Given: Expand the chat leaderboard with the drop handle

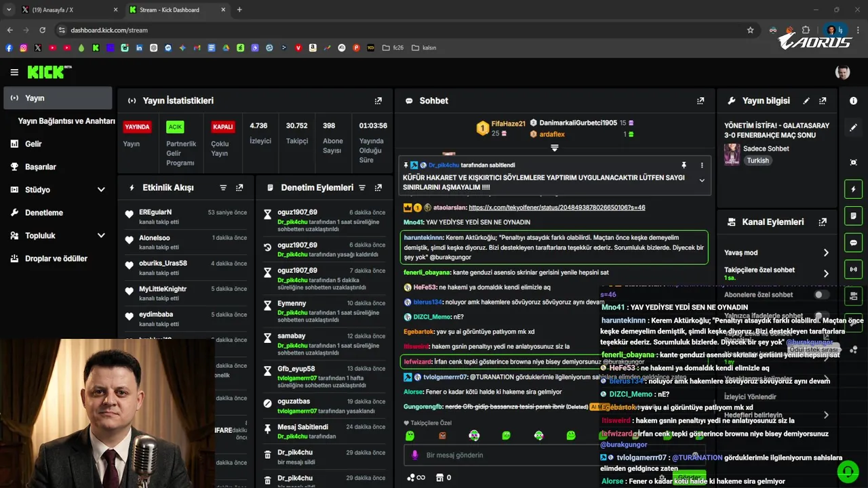Looking at the screenshot, I should click(x=555, y=148).
